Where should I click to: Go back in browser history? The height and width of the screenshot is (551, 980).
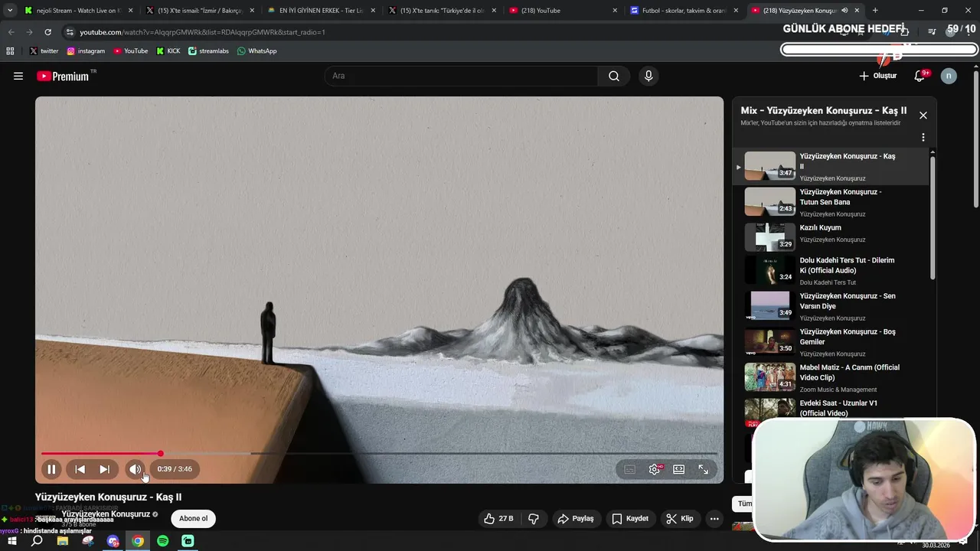click(11, 32)
